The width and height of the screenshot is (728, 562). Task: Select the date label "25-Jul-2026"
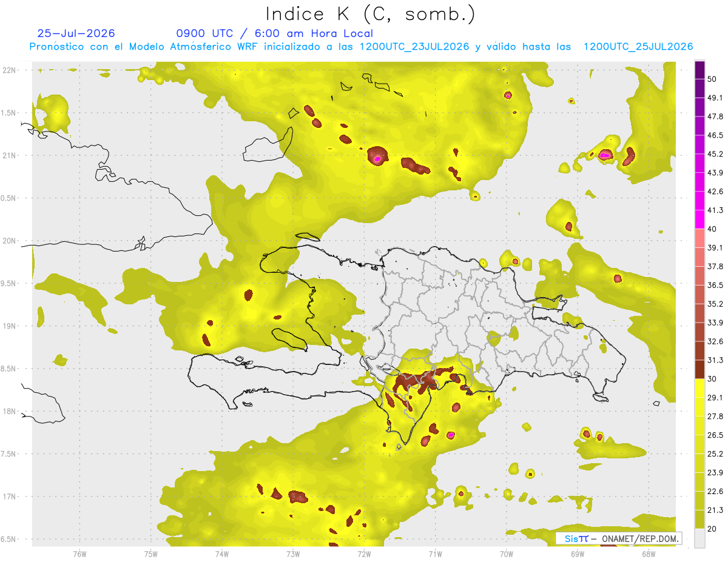76,33
